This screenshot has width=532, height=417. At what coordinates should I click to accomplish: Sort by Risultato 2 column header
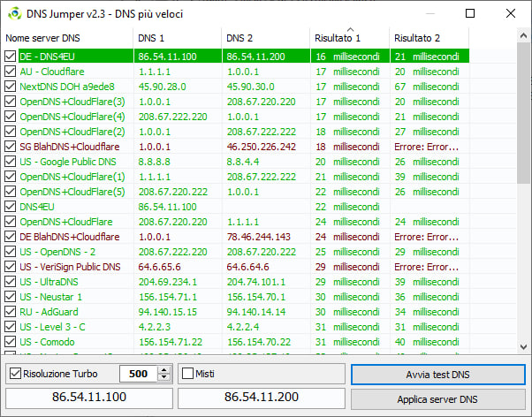(x=429, y=38)
